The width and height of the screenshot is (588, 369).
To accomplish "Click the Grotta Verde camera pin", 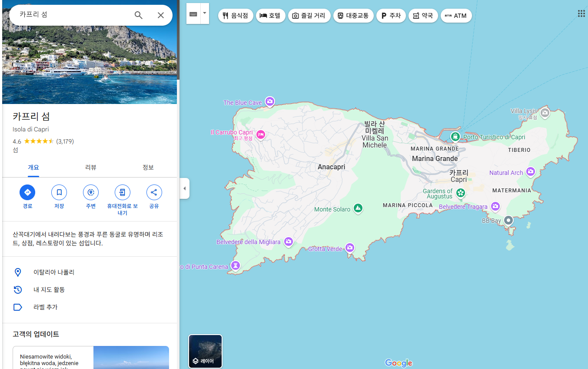I will click(349, 248).
